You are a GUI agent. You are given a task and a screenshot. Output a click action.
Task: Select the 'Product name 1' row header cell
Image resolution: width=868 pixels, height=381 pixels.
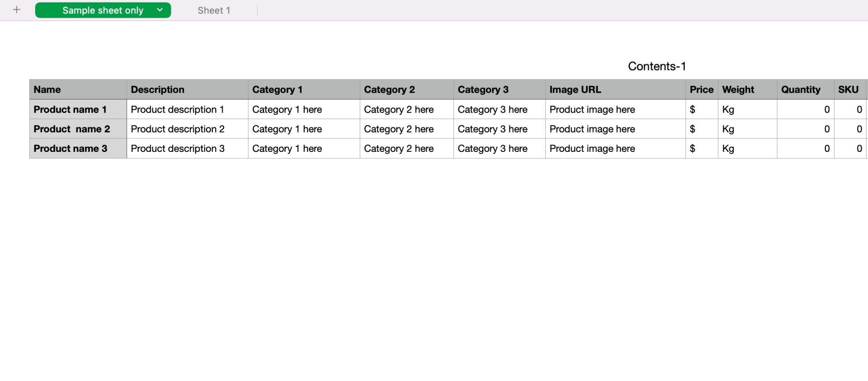click(x=78, y=109)
